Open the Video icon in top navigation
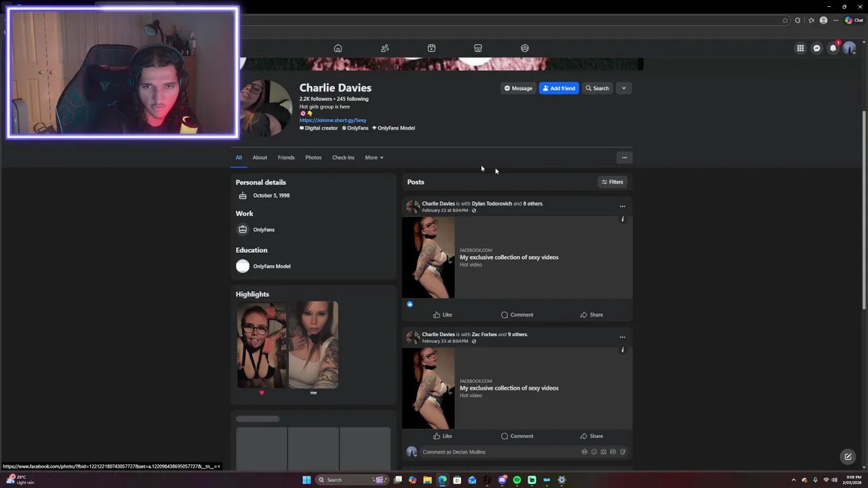The height and width of the screenshot is (488, 868). (x=431, y=48)
